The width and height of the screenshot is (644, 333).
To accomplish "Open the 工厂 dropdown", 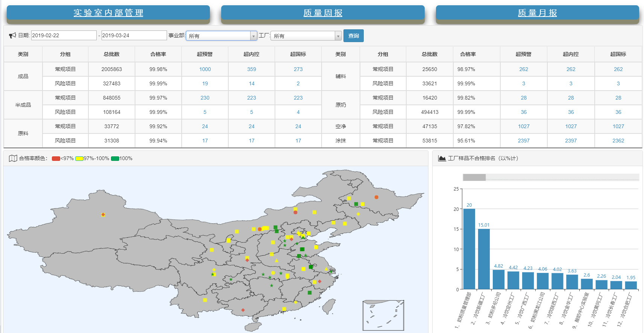I will (x=306, y=36).
